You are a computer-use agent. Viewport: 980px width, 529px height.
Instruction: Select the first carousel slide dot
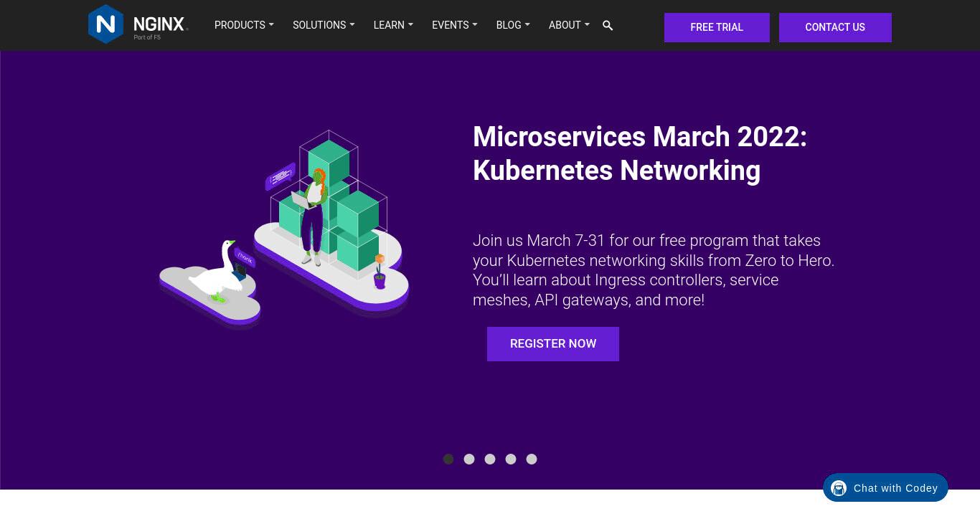(448, 459)
